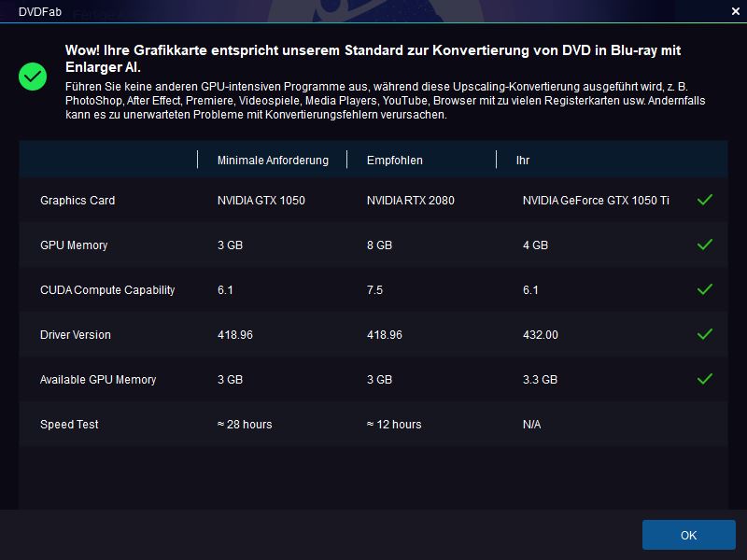The image size is (747, 560).
Task: Click the N/A speed test result
Action: (531, 425)
